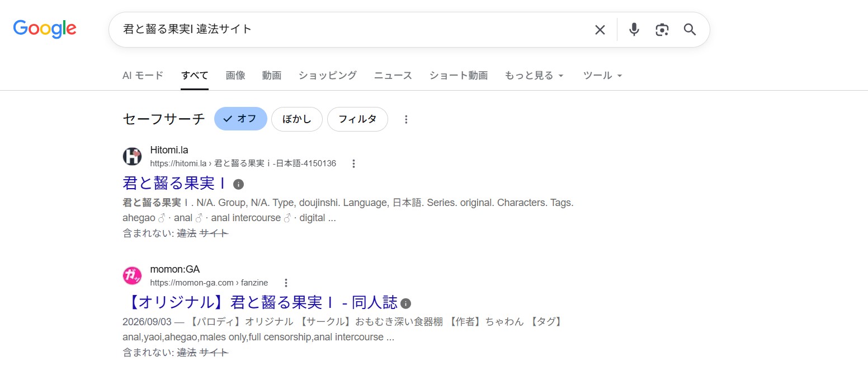Screen dimensions: 868x365
Task: Switch to the 動画 tab
Action: 272,76
